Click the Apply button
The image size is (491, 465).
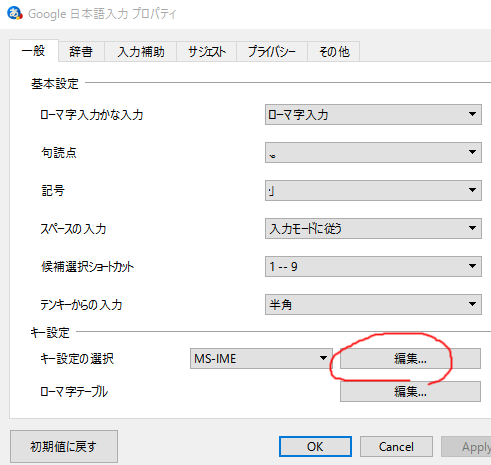tap(466, 447)
